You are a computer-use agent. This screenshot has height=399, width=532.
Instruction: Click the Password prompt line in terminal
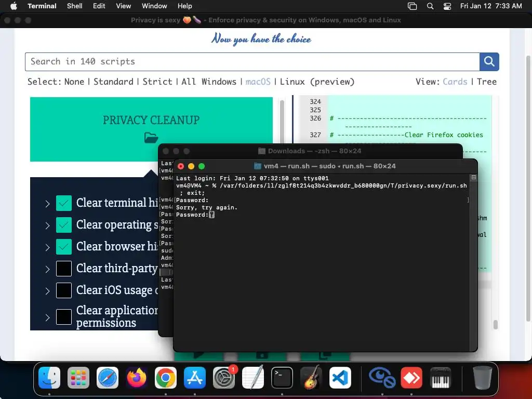pos(195,215)
